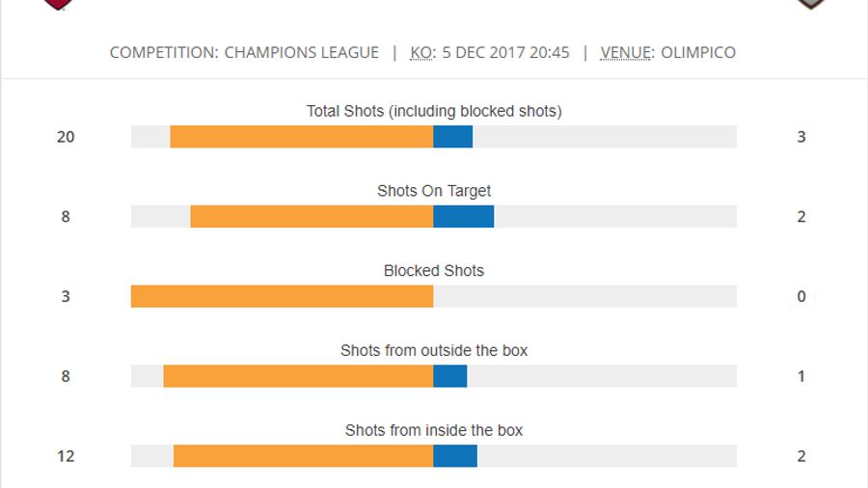Click the blue Total Shots bar segment
Image resolution: width=868 pixels, height=488 pixels.
tap(452, 137)
